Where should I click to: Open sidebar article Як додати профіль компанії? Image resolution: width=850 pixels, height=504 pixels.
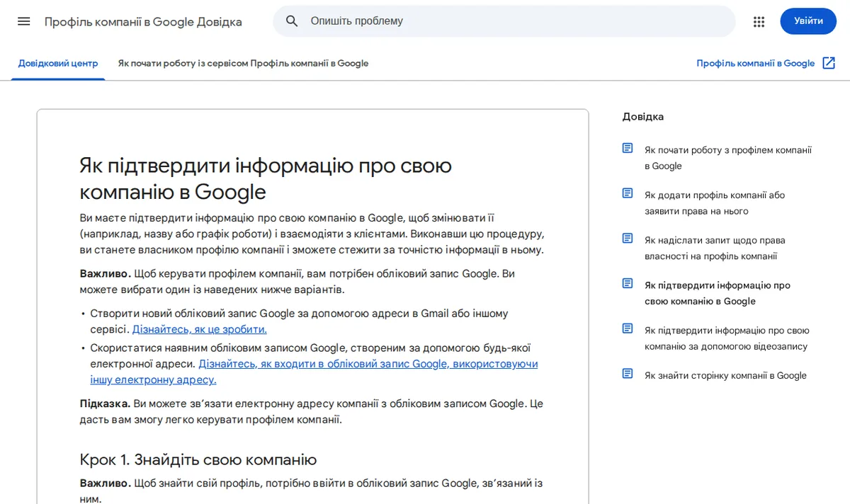click(x=715, y=203)
